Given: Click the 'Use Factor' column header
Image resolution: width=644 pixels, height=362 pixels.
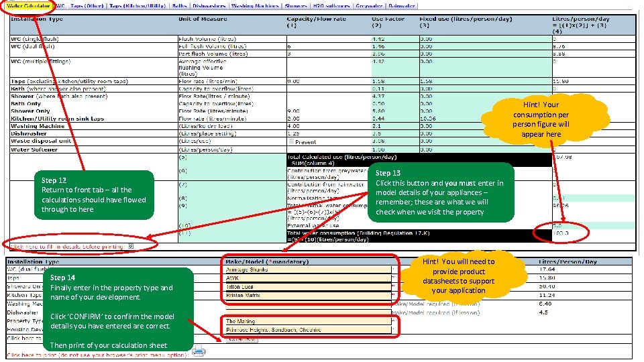Looking at the screenshot, I should (388, 19).
